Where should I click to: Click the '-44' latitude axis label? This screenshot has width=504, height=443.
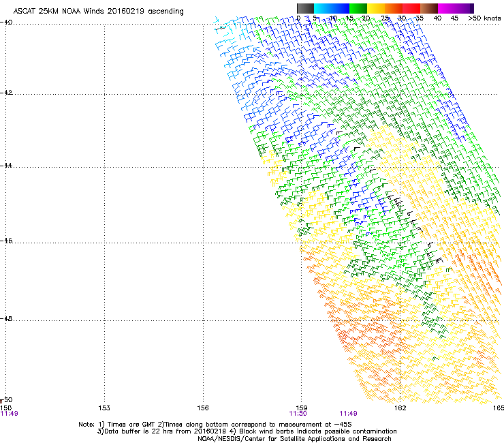[x=6, y=166]
